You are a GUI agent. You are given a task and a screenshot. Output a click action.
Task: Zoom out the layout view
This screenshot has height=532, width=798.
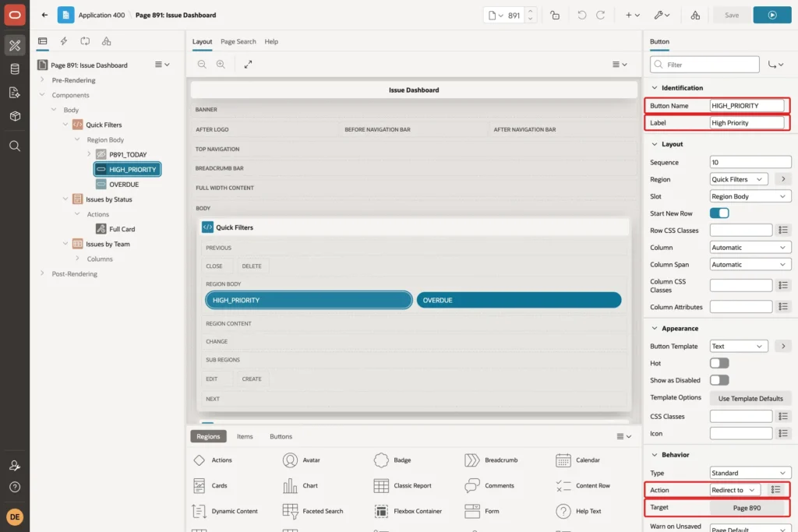click(x=202, y=64)
